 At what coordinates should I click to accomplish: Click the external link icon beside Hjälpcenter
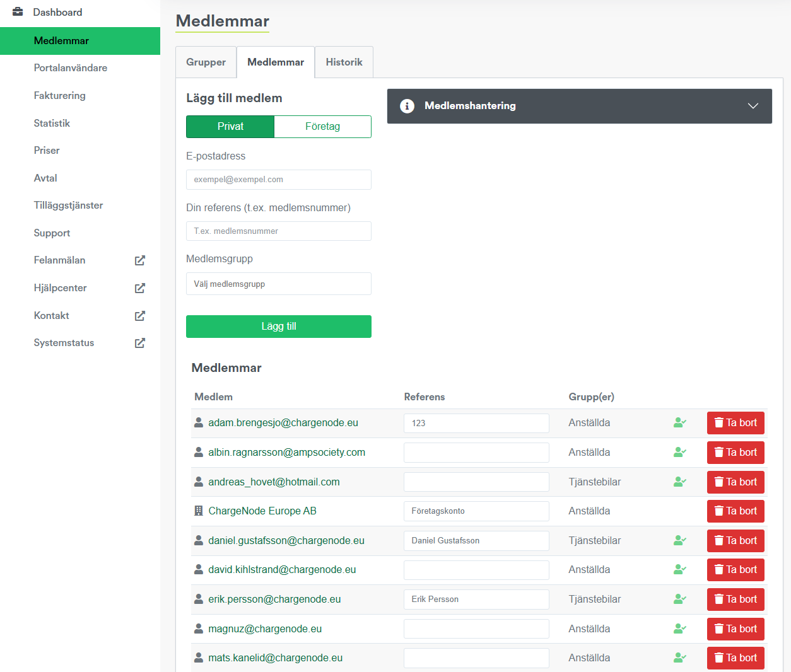(140, 288)
